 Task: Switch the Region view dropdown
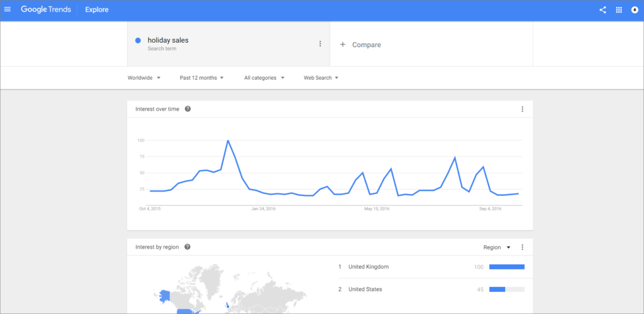click(x=497, y=247)
